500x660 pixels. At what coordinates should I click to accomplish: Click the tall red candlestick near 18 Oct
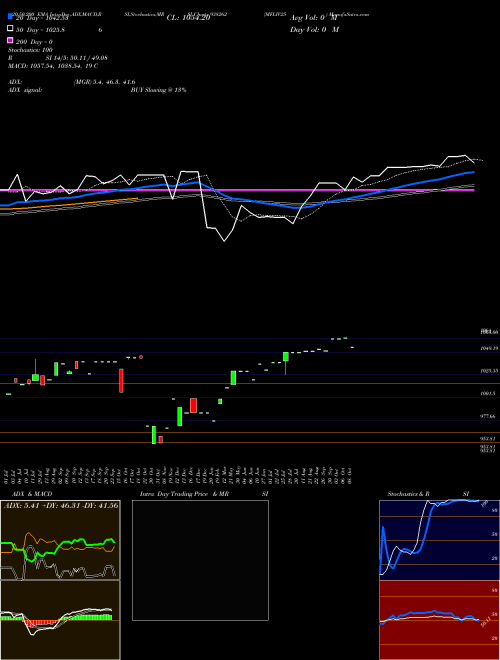121,381
